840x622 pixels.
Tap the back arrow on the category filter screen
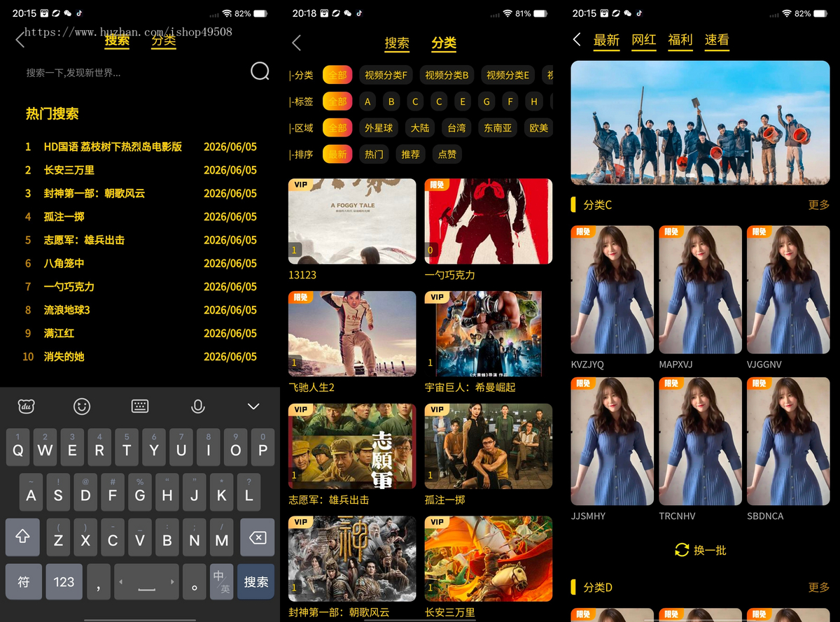point(296,43)
